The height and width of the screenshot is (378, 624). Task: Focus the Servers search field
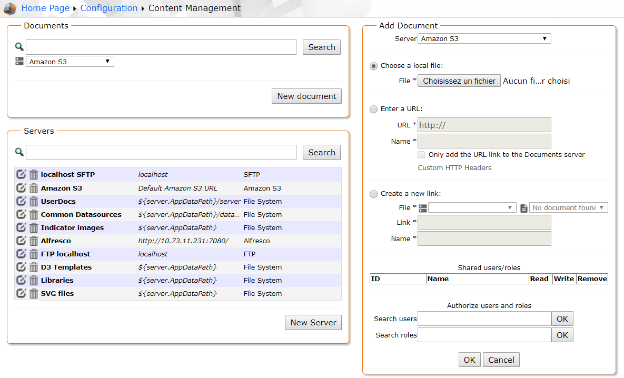coord(161,152)
